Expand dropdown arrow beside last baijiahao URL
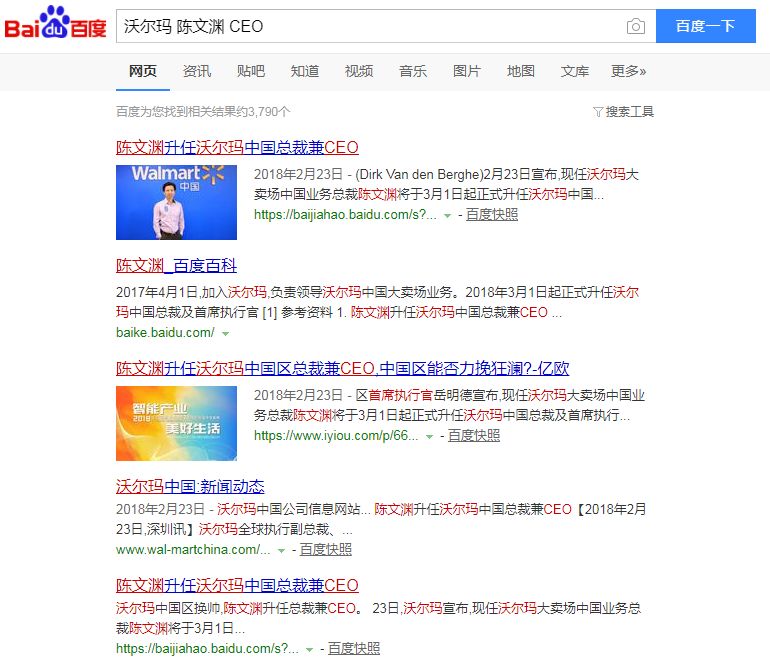Viewport: 770px width, 657px height. [x=309, y=650]
